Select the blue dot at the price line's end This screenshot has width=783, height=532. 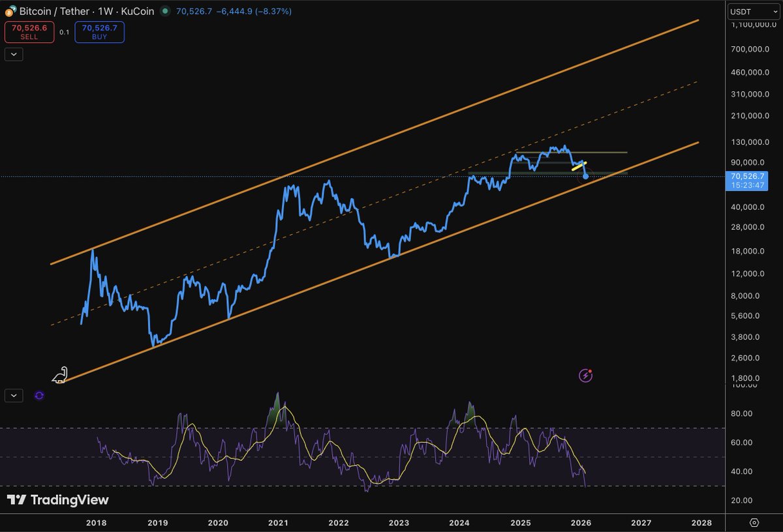coord(586,177)
